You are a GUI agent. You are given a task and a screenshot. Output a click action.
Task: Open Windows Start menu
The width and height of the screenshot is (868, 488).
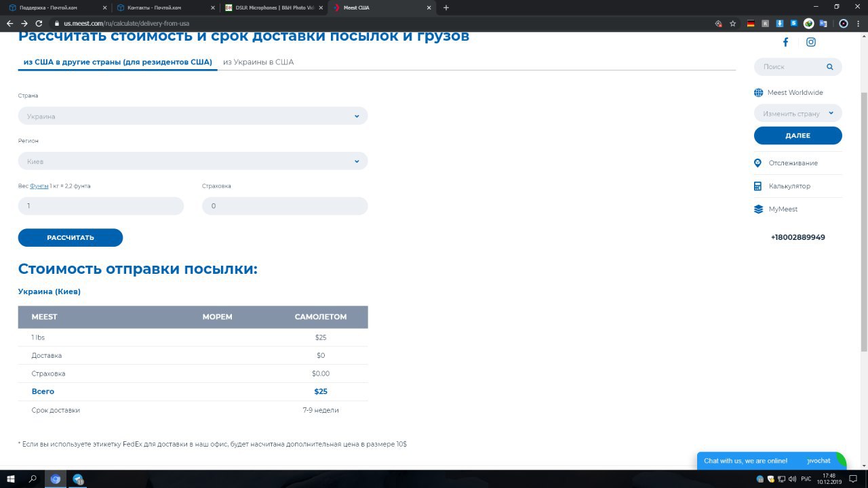tap(9, 479)
